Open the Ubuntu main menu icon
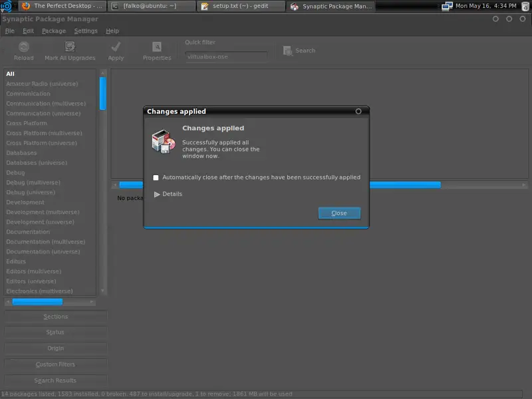532x399 pixels. pos(6,6)
